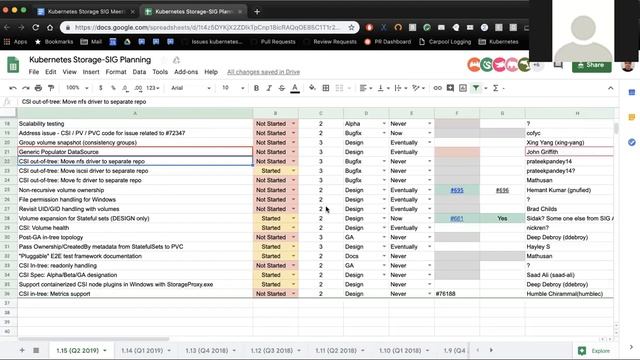640x360 pixels.
Task: Open the Insert menu
Action: pyautogui.click(x=91, y=72)
